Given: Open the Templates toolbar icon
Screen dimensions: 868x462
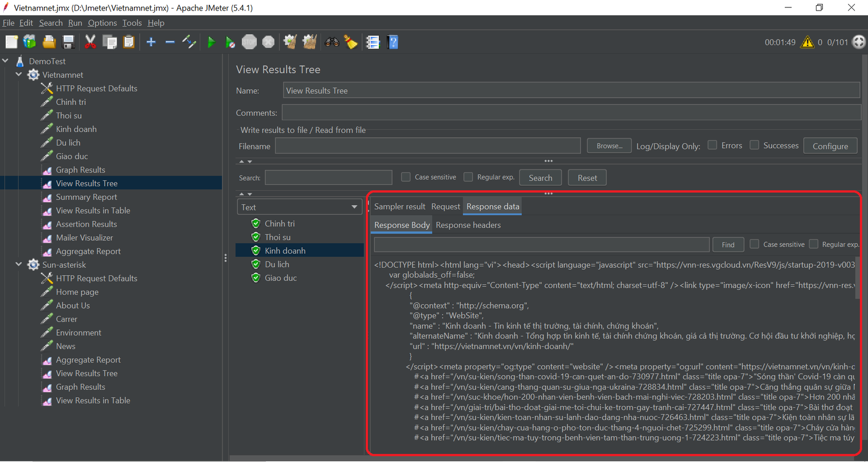Looking at the screenshot, I should click(x=30, y=42).
